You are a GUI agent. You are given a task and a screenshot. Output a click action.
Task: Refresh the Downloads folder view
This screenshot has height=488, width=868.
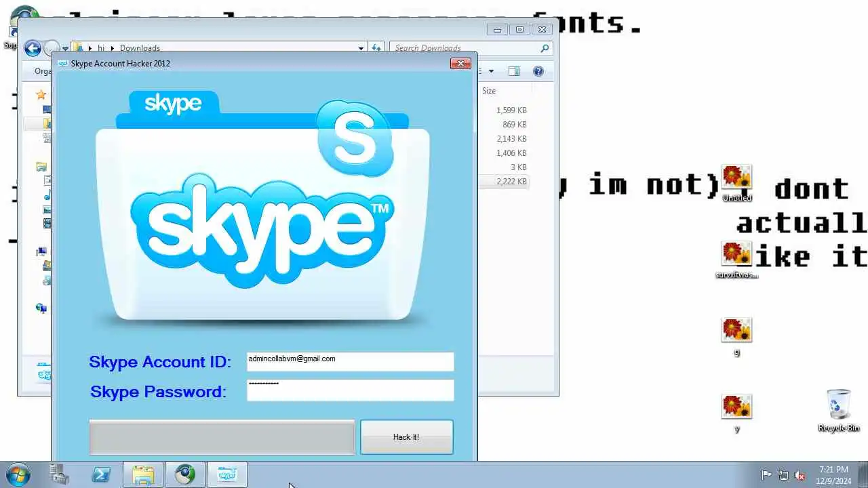click(x=376, y=48)
